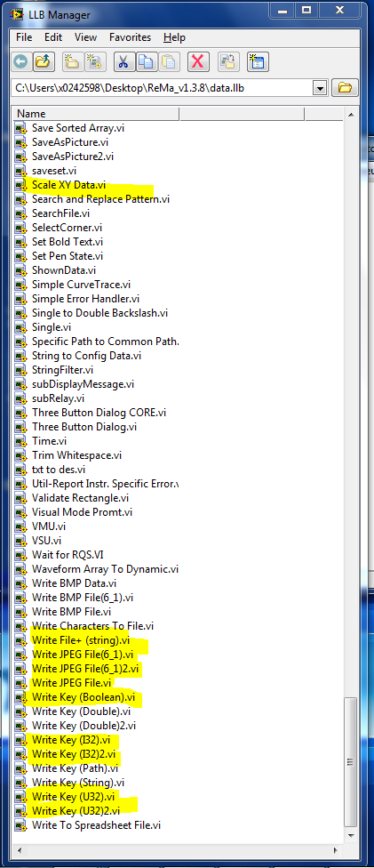Click the VI icon beside subRelay.vi
374x868 pixels.
[21, 398]
